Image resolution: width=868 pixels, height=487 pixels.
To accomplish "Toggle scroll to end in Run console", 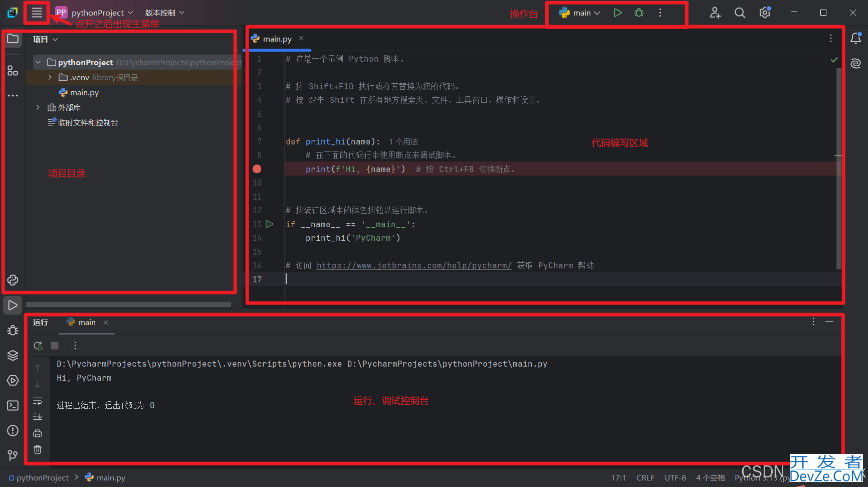I will (38, 417).
